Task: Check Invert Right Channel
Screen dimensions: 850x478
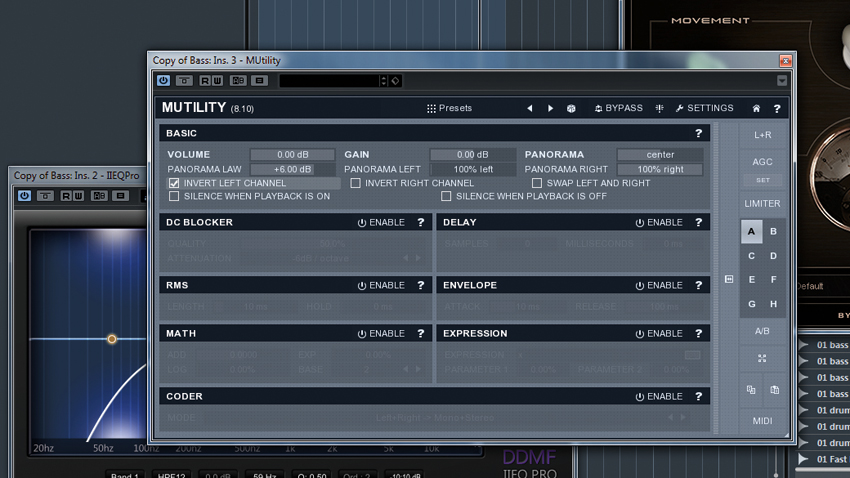Action: [x=356, y=183]
